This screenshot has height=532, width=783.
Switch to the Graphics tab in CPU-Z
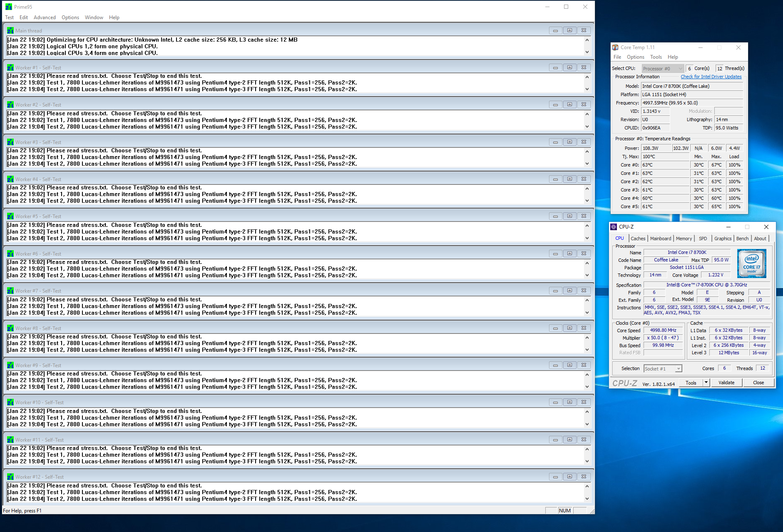click(x=723, y=239)
